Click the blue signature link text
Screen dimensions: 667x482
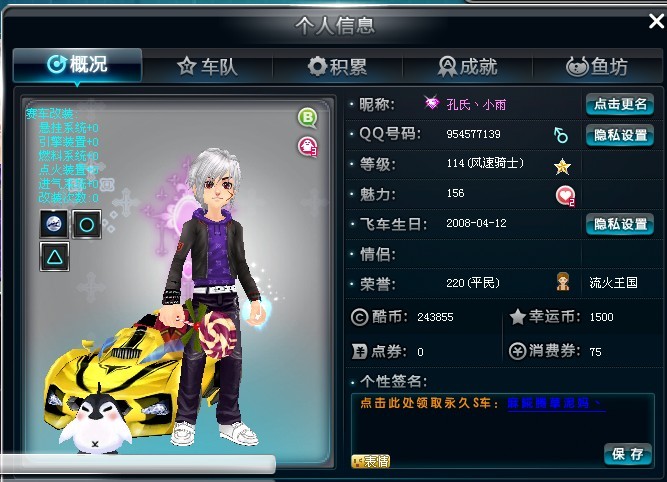coord(556,403)
